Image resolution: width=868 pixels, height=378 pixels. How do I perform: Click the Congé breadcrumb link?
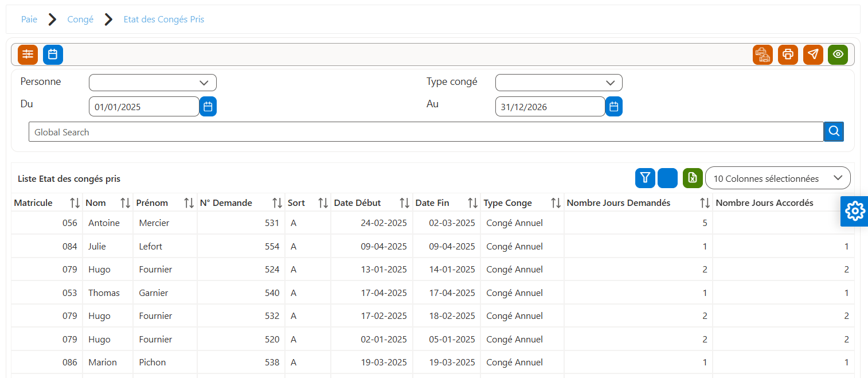point(80,20)
